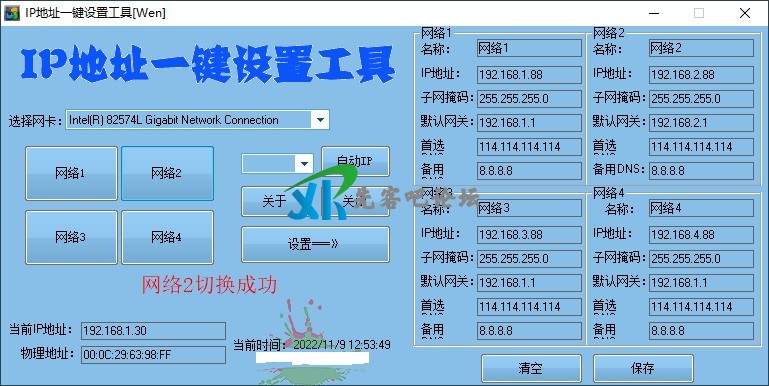The image size is (769, 386).
Task: Collapse settings with 设置==» button
Action: [x=315, y=244]
